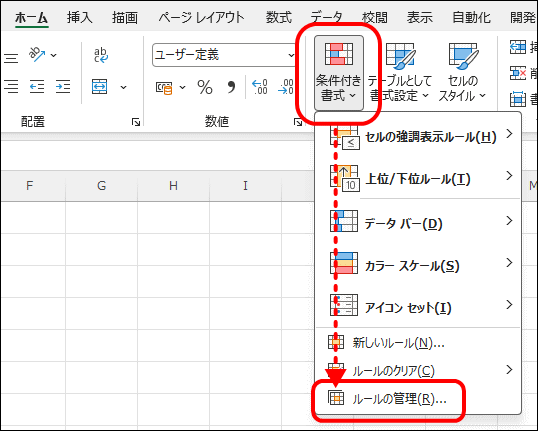Increase indent icon in 配置 group
Screen dimensions: 538x431
[63, 86]
